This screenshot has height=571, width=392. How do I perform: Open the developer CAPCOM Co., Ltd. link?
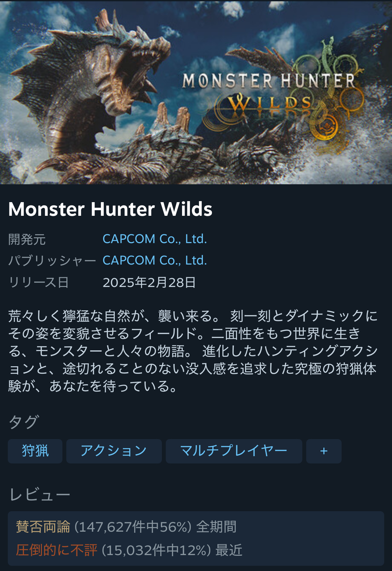(155, 239)
